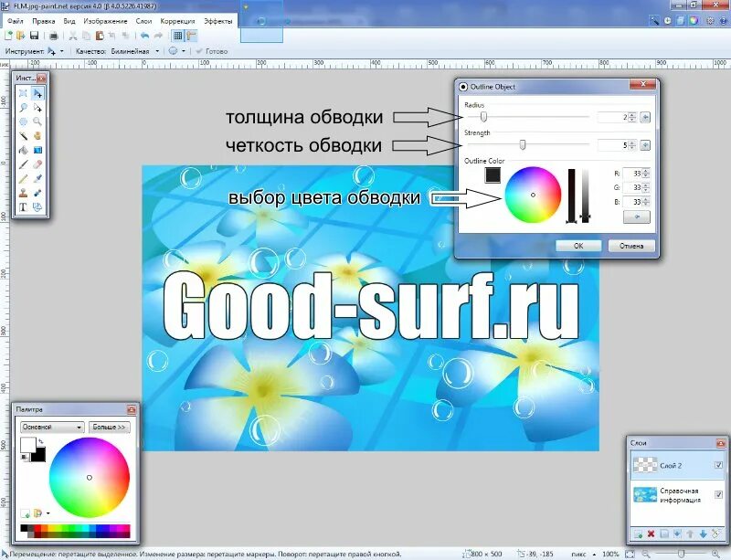Increase Radius value with up stepper

click(631, 115)
